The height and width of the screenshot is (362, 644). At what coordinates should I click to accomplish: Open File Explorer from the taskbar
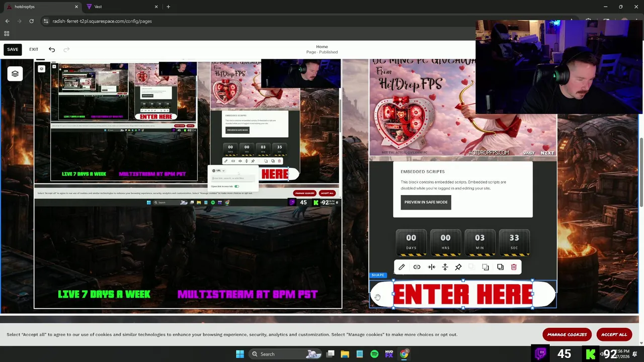point(345,354)
